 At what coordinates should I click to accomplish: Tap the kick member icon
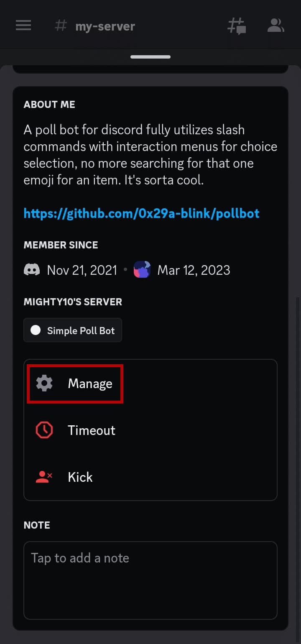(x=44, y=477)
